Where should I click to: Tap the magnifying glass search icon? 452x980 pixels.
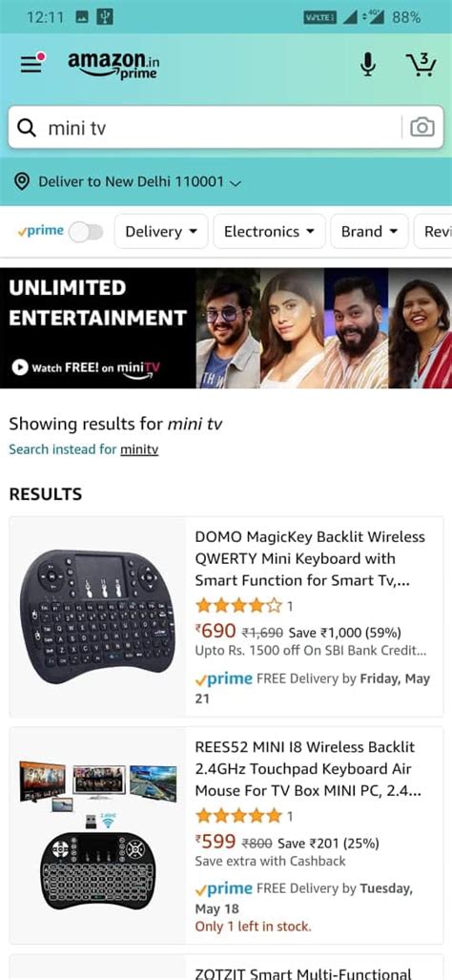point(26,128)
